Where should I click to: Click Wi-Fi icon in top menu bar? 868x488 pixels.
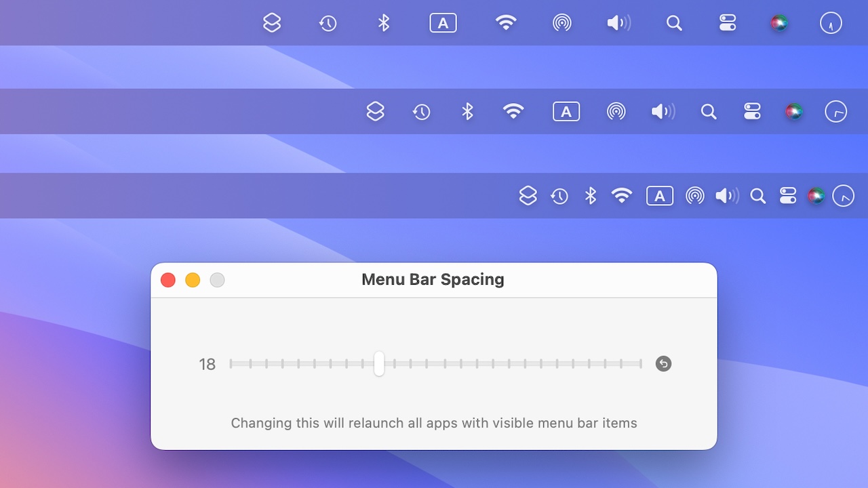(x=506, y=23)
